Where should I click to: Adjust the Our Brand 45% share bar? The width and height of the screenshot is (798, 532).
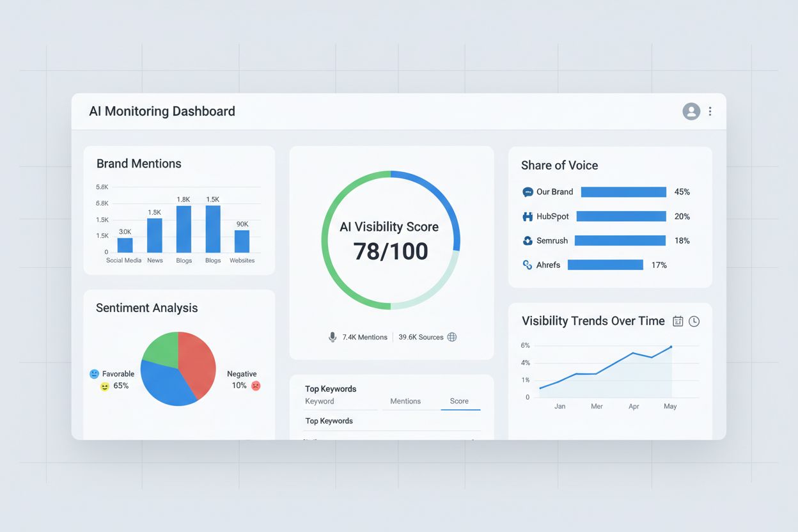click(x=623, y=192)
